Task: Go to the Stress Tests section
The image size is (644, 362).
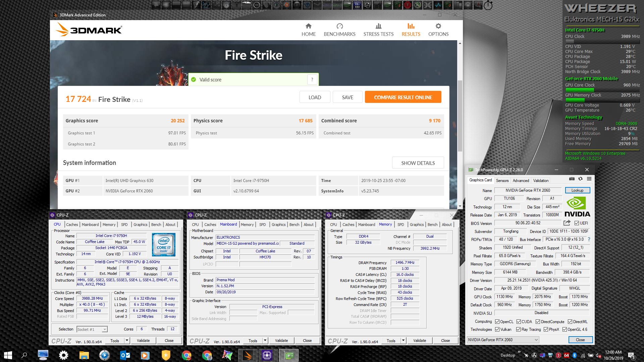Action: pyautogui.click(x=378, y=30)
